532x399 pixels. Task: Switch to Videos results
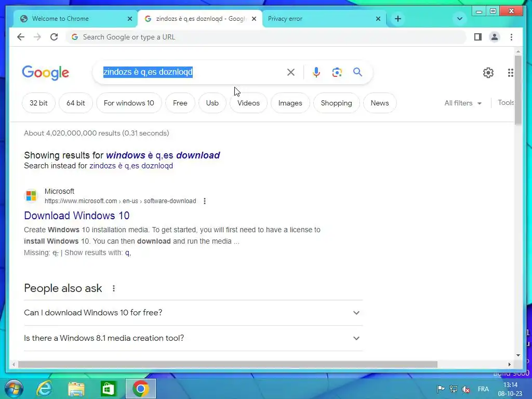tap(248, 103)
